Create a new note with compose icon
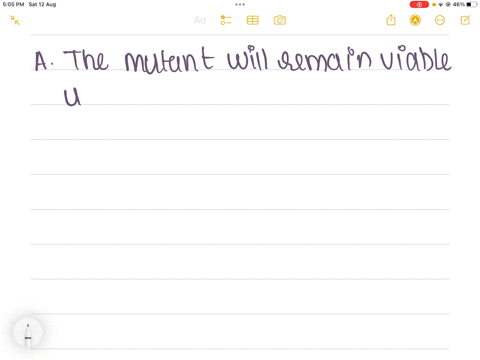Screen dimensions: 480x360 pos(465,20)
